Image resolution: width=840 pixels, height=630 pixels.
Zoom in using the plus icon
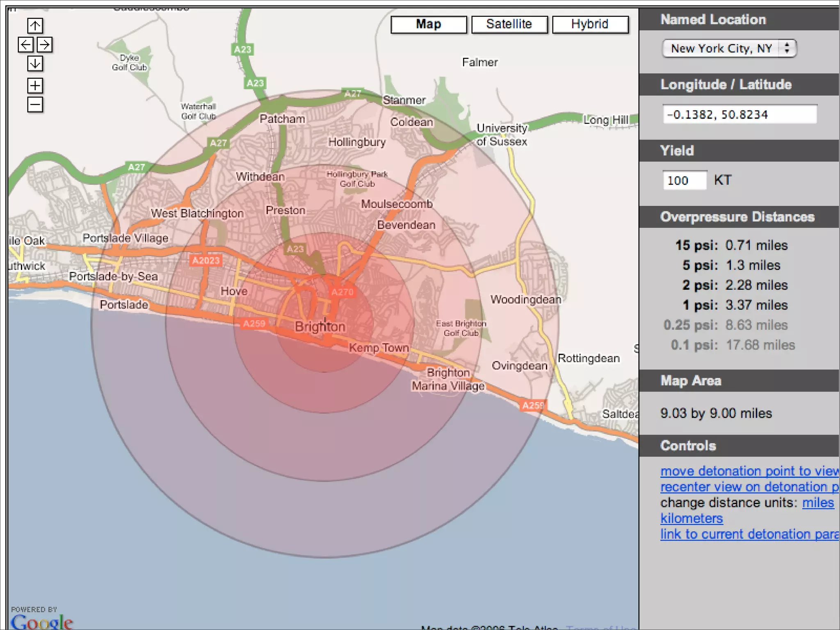coord(35,85)
